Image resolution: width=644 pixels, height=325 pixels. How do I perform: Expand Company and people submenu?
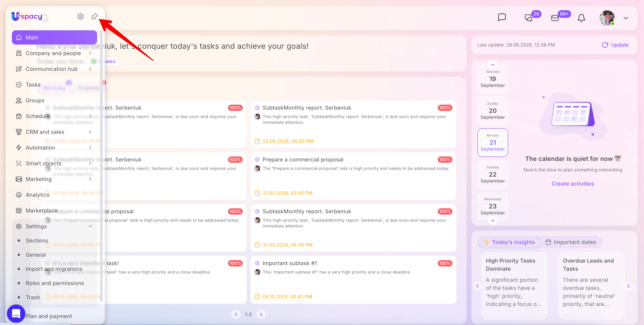(90, 53)
